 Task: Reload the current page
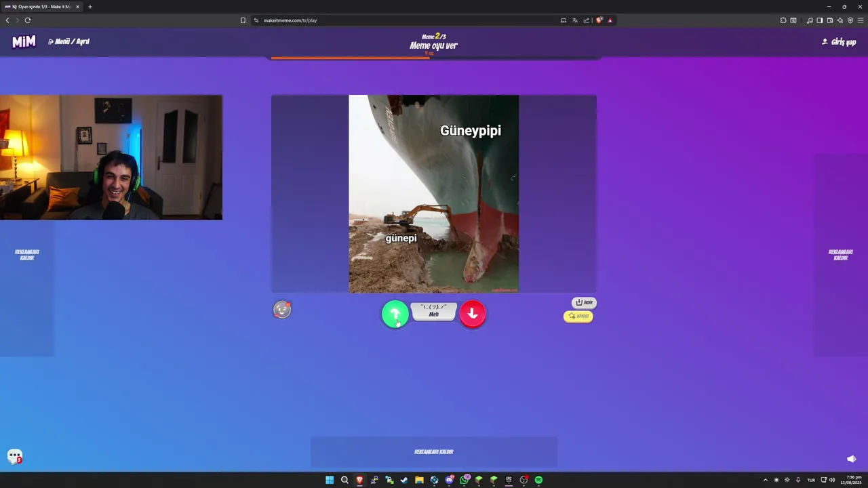pos(28,20)
